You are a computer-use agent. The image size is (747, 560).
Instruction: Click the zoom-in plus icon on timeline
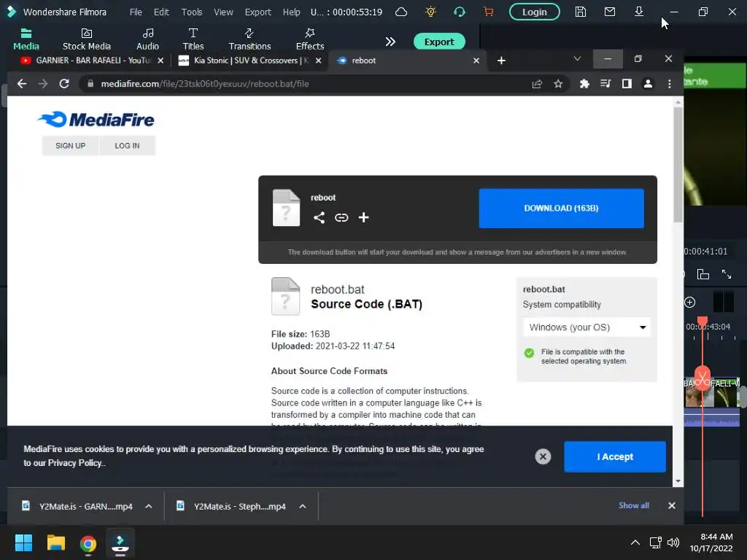690,303
